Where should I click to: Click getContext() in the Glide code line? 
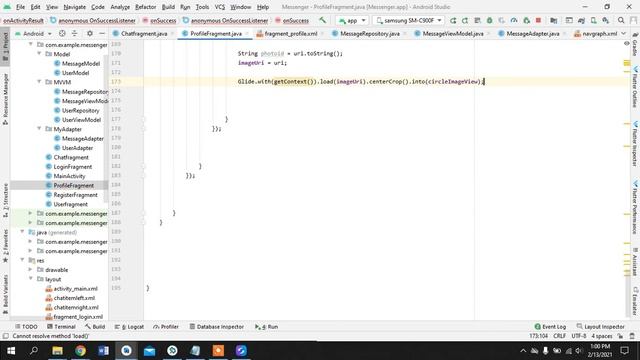coord(293,82)
